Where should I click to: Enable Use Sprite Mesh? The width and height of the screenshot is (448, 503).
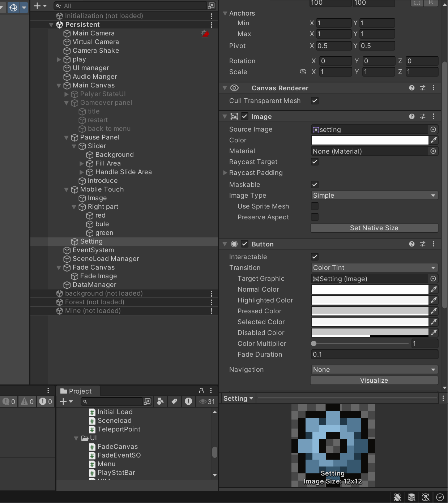click(x=315, y=206)
